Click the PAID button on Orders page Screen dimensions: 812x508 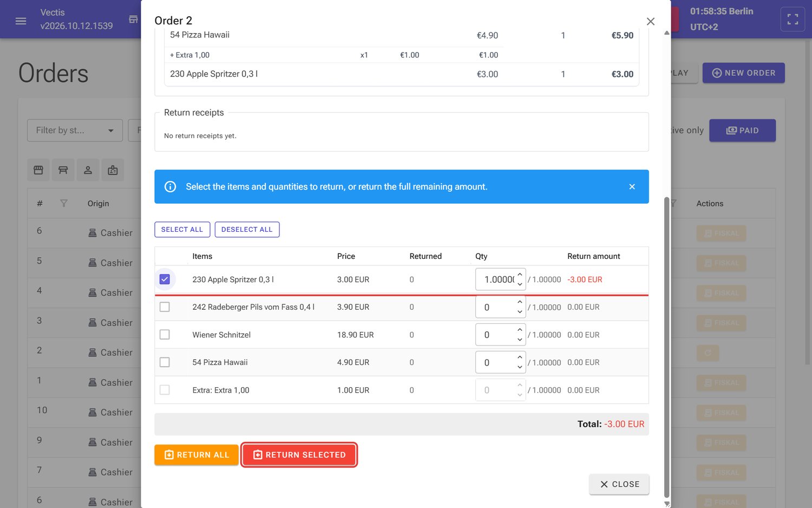click(x=743, y=131)
